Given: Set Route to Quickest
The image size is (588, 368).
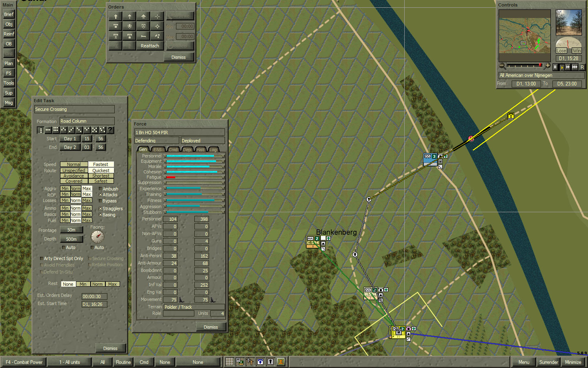Looking at the screenshot, I should coord(101,171).
